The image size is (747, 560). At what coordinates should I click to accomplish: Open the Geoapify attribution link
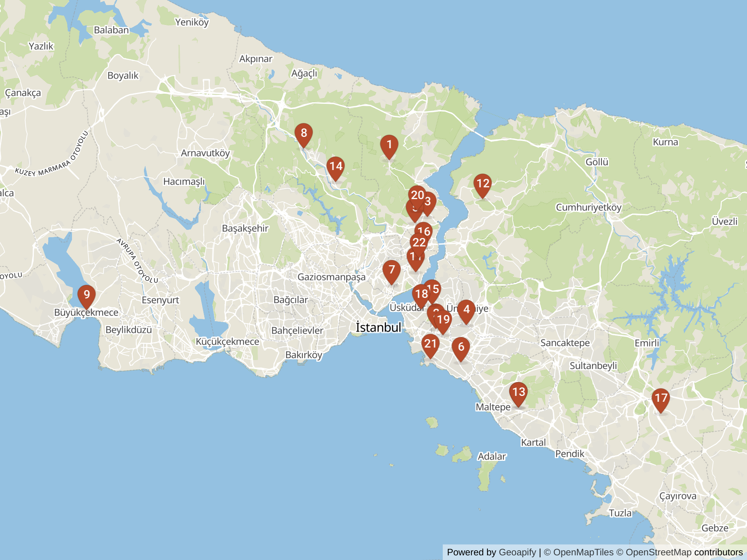tap(517, 552)
